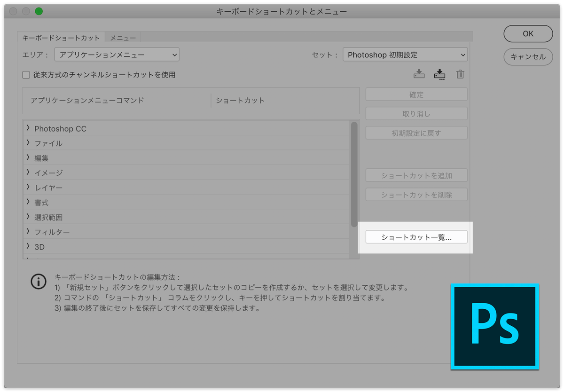Expand the Photoshop CC row
Image resolution: width=564 pixels, height=392 pixels.
tap(28, 128)
